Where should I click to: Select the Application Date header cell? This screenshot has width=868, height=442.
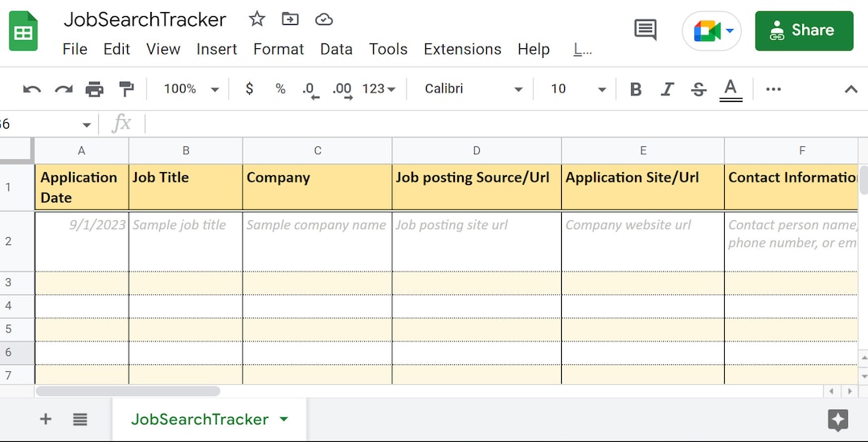tap(81, 187)
